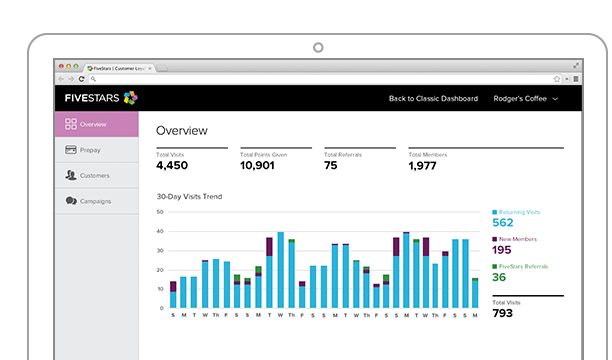Click the 30-day Total Visits value 793
612x360 pixels.
[502, 313]
